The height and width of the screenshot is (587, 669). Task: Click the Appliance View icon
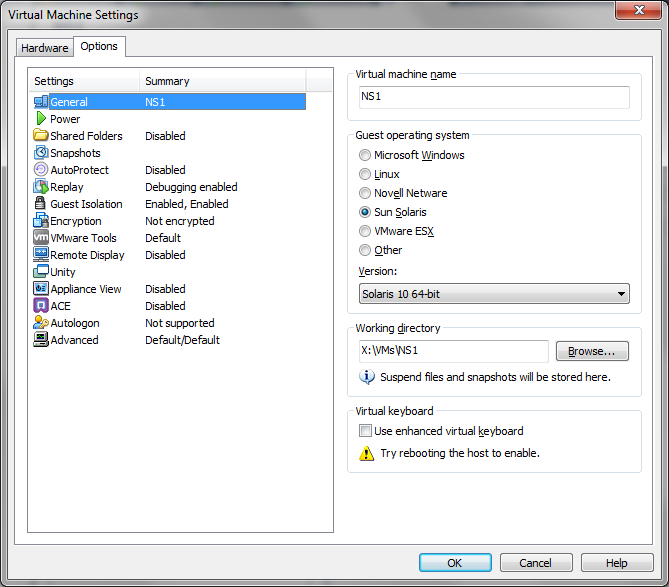(41, 288)
